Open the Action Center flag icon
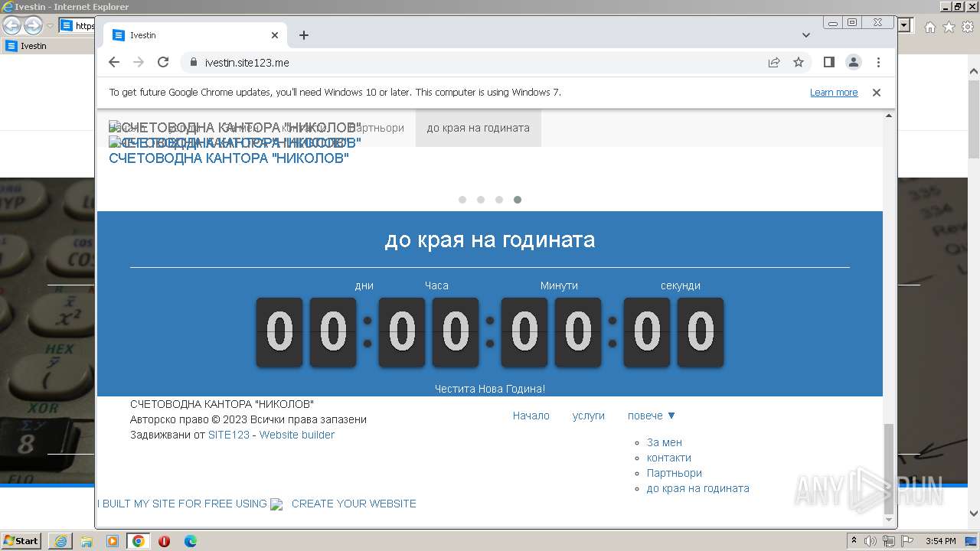Viewport: 980px width, 551px height. [906, 541]
